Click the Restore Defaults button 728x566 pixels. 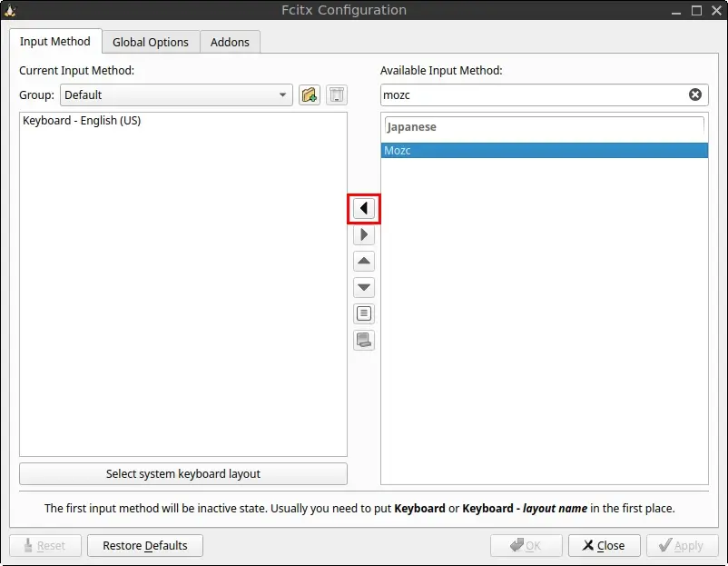click(x=145, y=545)
